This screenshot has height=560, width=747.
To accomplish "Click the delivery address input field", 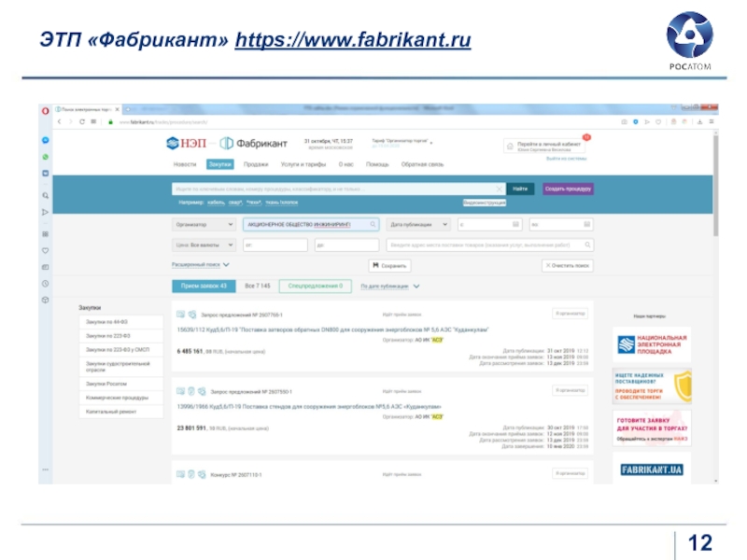I will (489, 245).
